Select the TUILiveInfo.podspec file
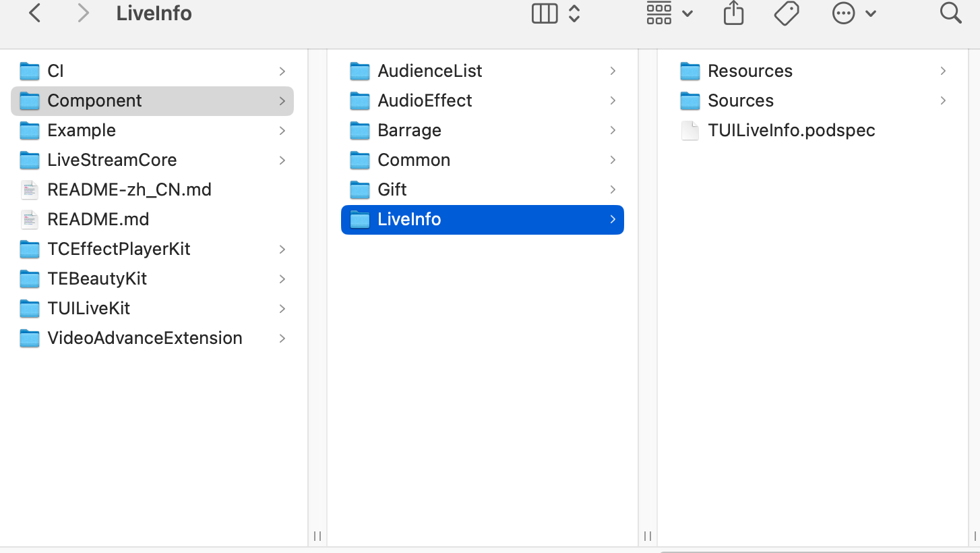The image size is (980, 553). (x=791, y=130)
